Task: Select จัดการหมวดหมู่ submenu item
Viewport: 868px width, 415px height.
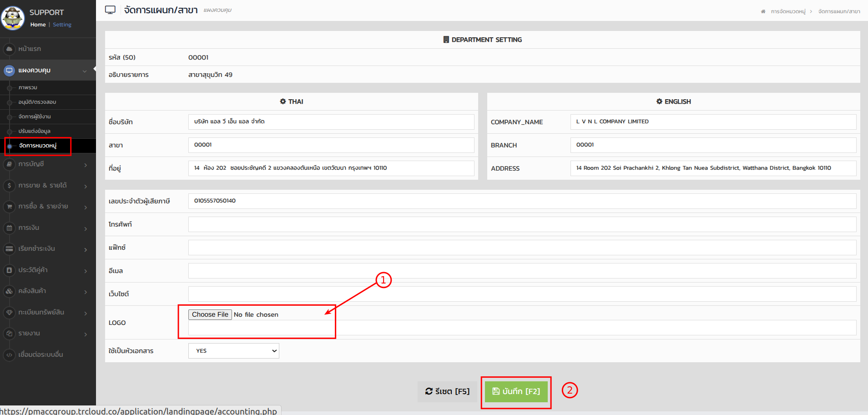Action: (38, 146)
